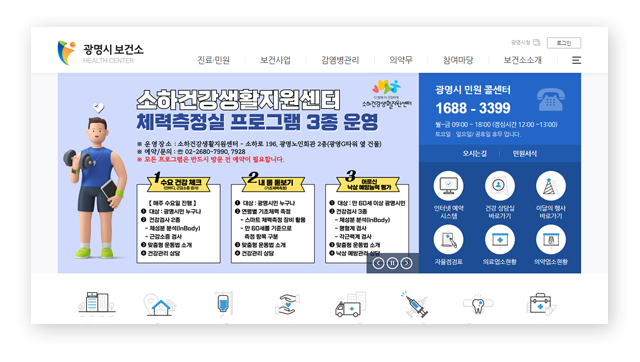The height and width of the screenshot is (362, 640).
Task: Pause the banner slideshow
Action: 392,263
